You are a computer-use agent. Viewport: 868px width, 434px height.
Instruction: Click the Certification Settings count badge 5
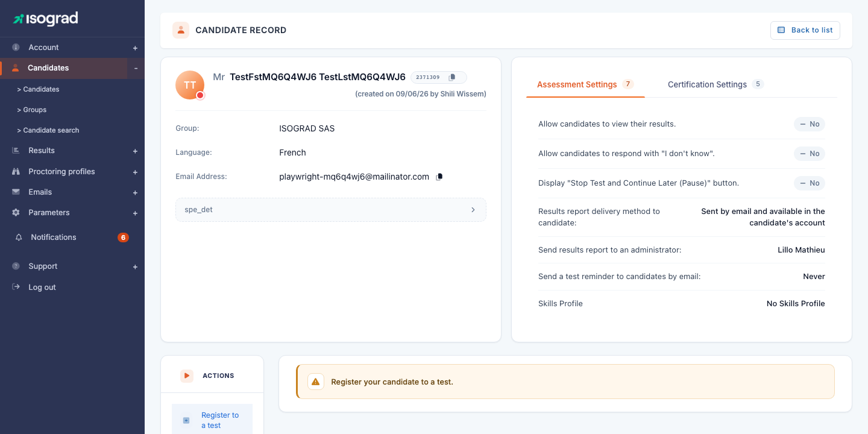coord(758,84)
